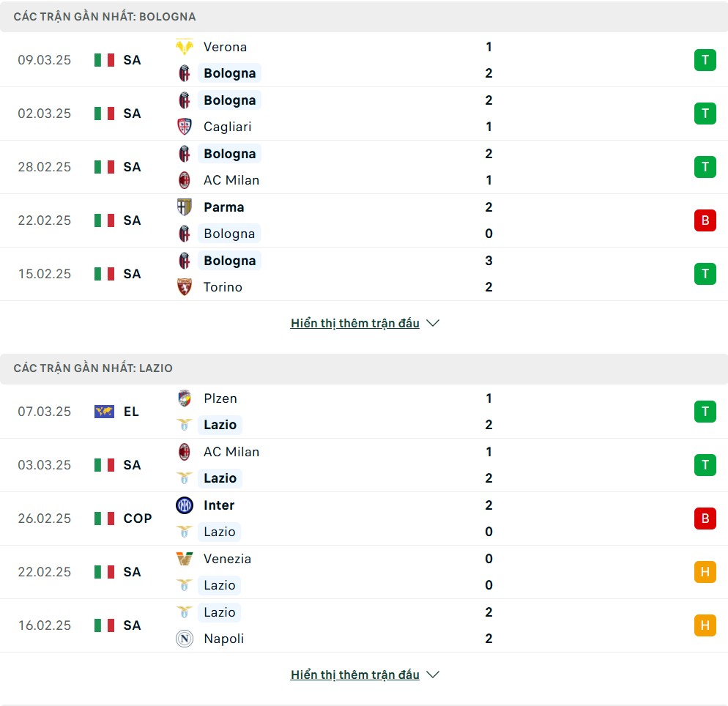Click green T win badge for Verona vs Bologna
This screenshot has width=728, height=706.
coord(705,60)
